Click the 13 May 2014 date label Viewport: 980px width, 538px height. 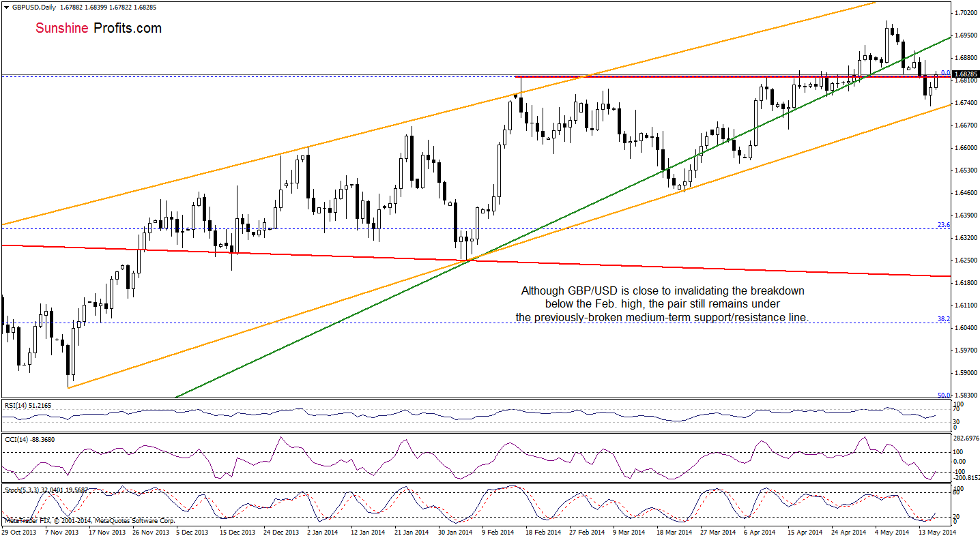pos(937,531)
